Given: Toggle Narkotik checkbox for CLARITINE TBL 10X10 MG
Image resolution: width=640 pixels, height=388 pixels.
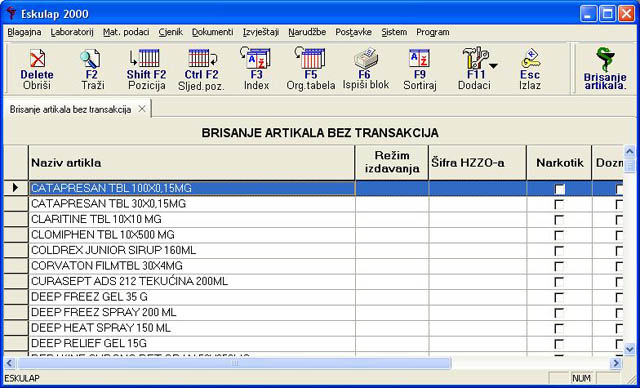Looking at the screenshot, I should tap(559, 220).
